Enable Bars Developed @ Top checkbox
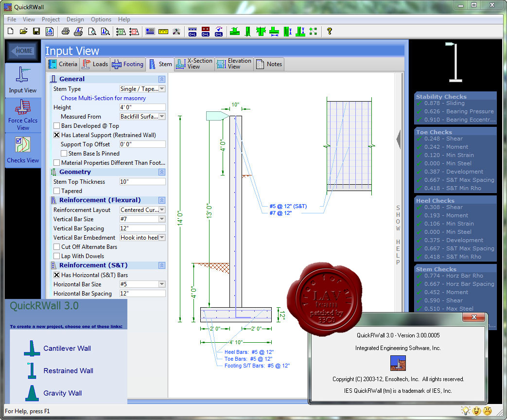 (x=56, y=126)
